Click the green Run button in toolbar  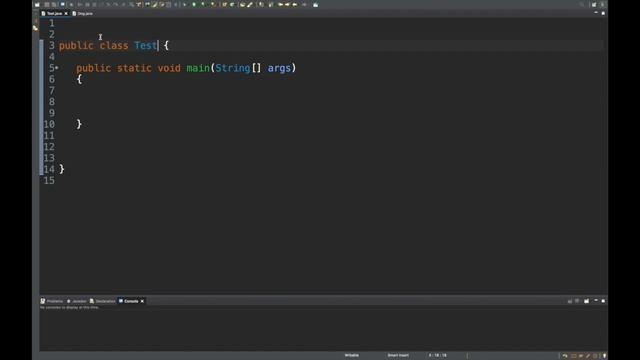[194, 4]
